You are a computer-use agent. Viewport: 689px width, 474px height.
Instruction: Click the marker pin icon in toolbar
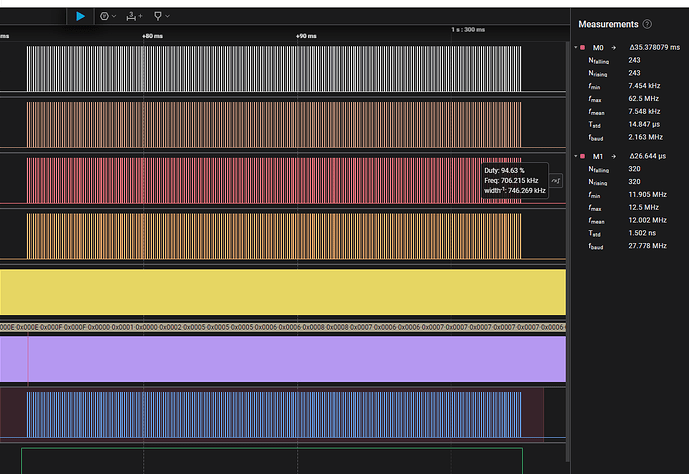(158, 16)
